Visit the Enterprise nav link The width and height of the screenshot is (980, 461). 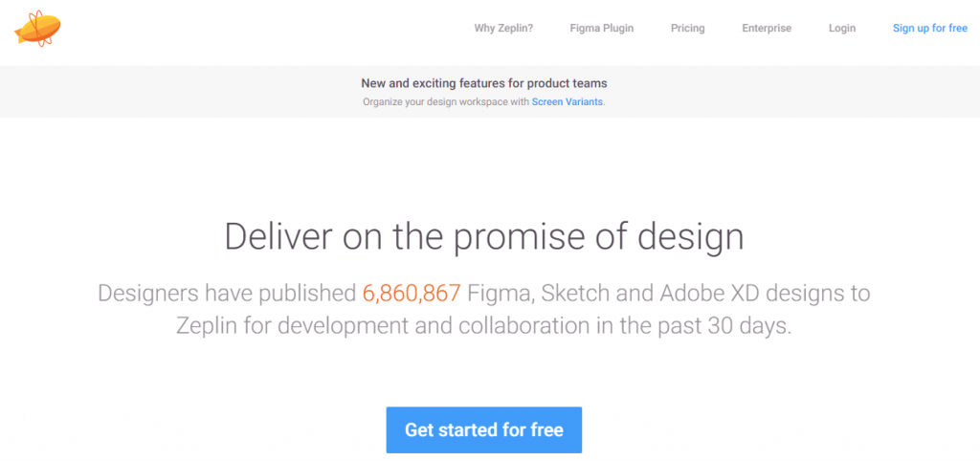click(767, 28)
